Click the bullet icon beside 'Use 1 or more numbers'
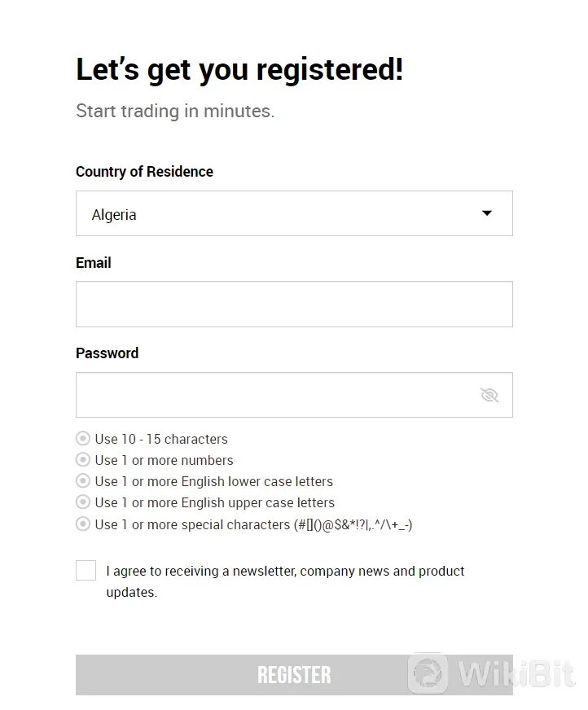This screenshot has height=710, width=588. [x=82, y=459]
